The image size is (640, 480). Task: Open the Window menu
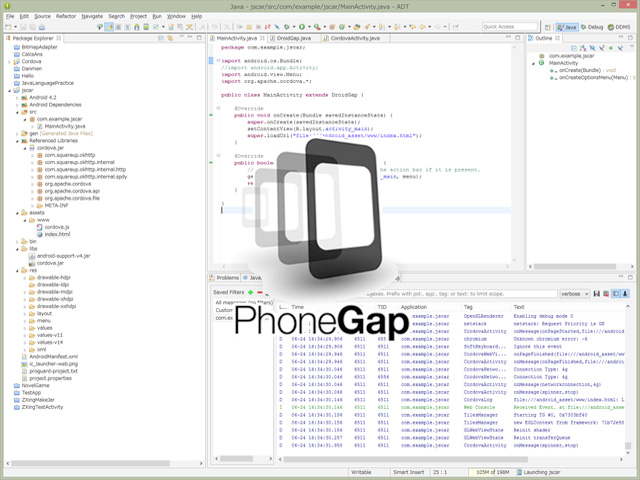tap(176, 16)
